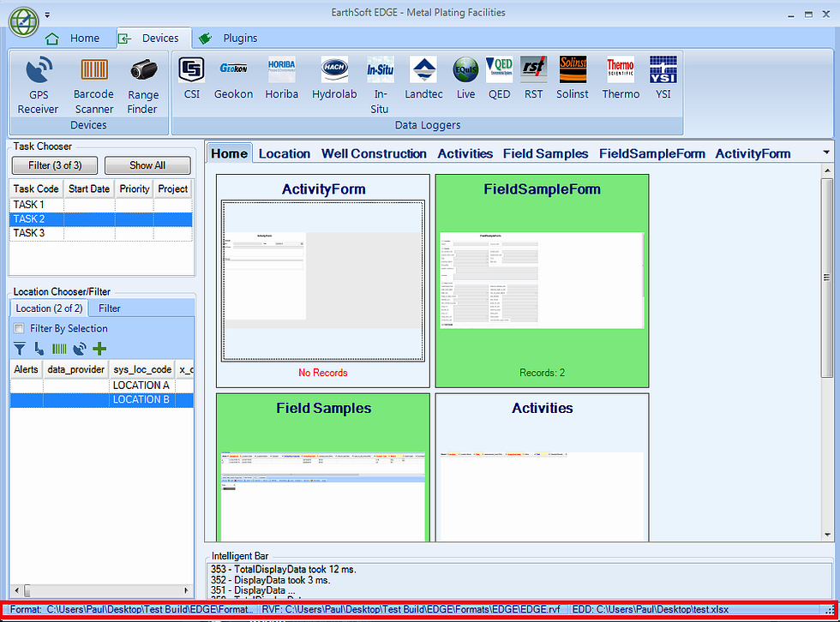Open the Well Construction tab
Viewport: 840px width, 622px height.
tap(374, 154)
